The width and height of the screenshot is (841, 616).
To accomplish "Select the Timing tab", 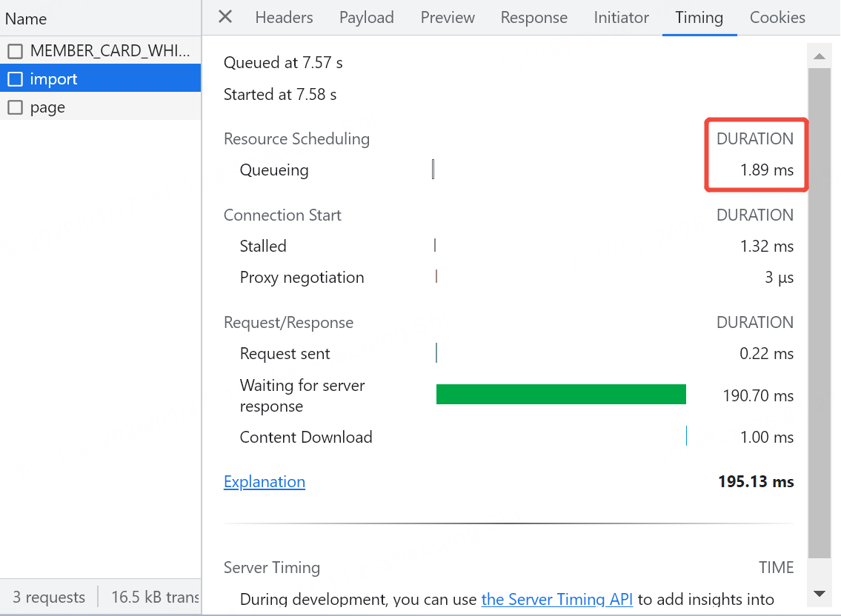I will [699, 18].
